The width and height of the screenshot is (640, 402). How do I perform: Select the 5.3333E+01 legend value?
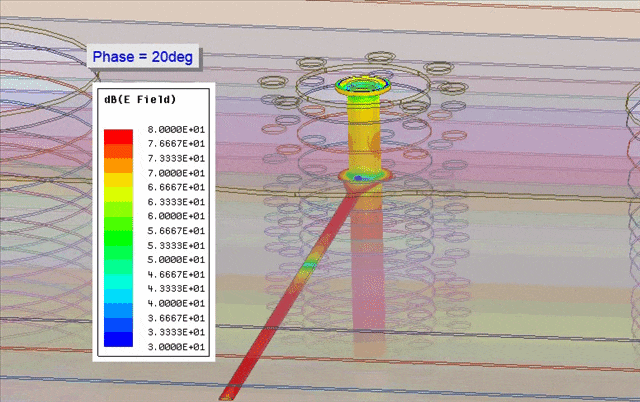(176, 245)
